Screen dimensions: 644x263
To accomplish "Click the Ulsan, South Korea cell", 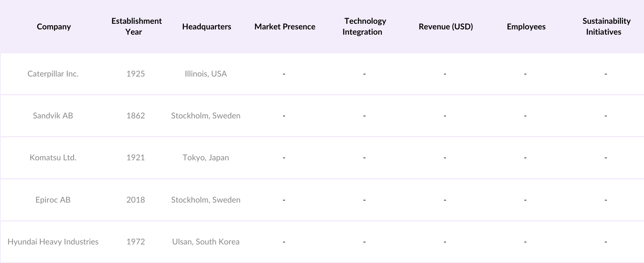I will (206, 242).
